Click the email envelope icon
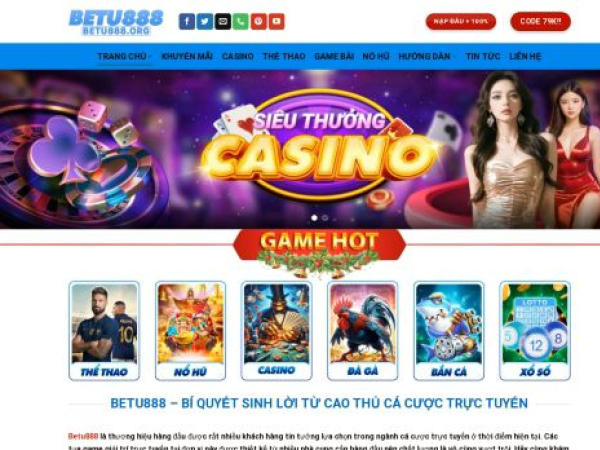This screenshot has height=450, width=600. [x=223, y=21]
